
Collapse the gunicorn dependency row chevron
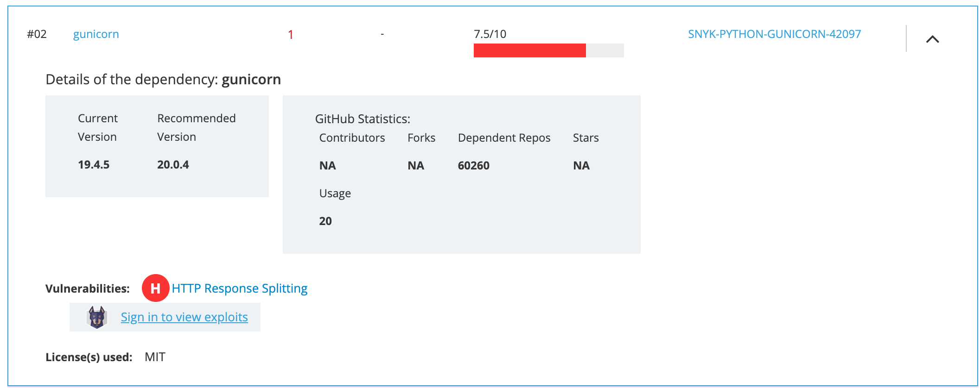(932, 39)
